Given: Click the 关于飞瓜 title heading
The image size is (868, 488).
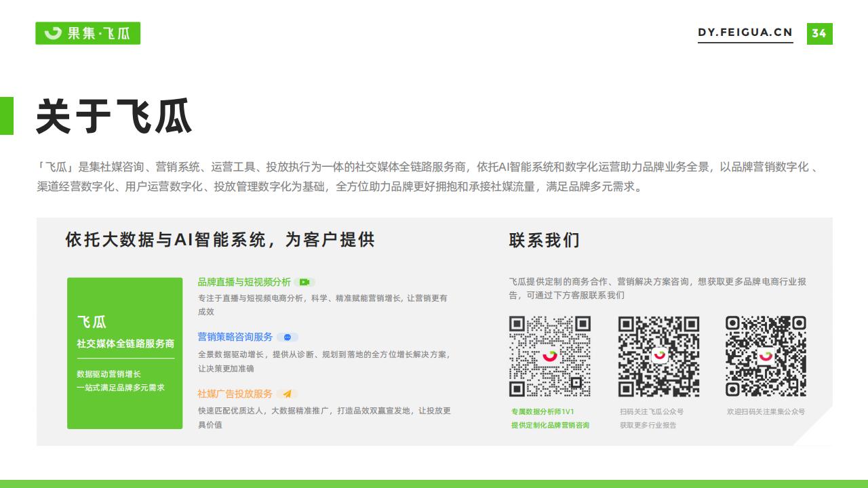Looking at the screenshot, I should click(114, 117).
